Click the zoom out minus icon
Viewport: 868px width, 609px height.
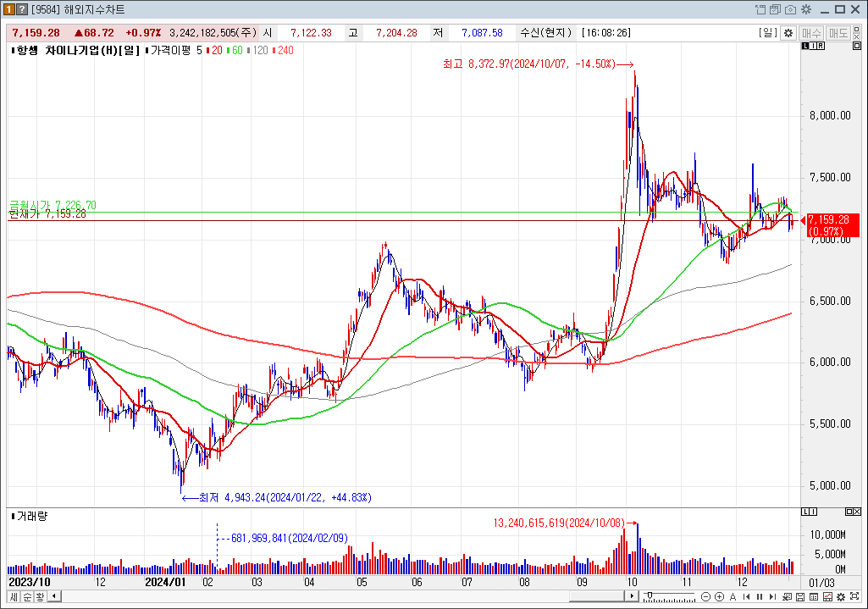coord(705,597)
